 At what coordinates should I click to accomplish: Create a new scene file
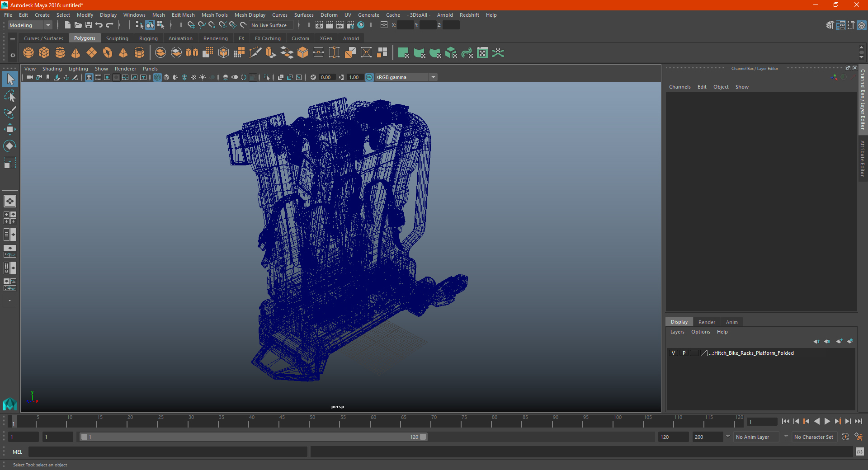(x=67, y=25)
